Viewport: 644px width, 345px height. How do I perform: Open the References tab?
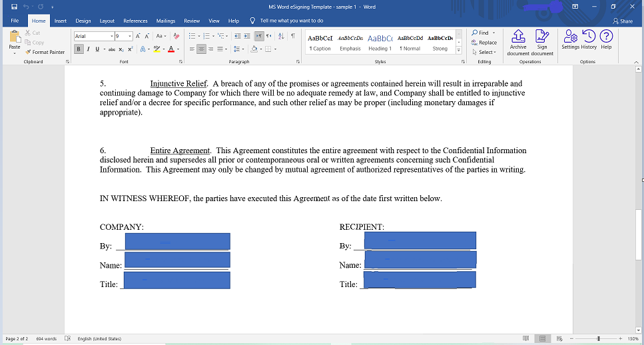pyautogui.click(x=135, y=21)
